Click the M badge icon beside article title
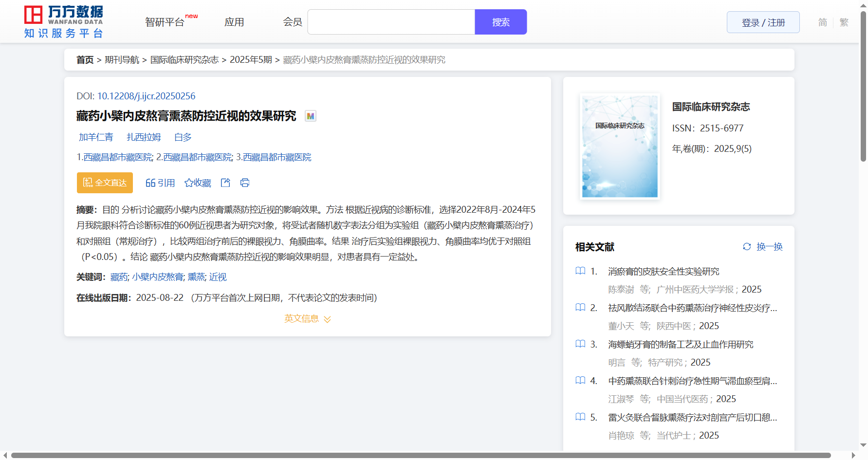 click(x=310, y=116)
